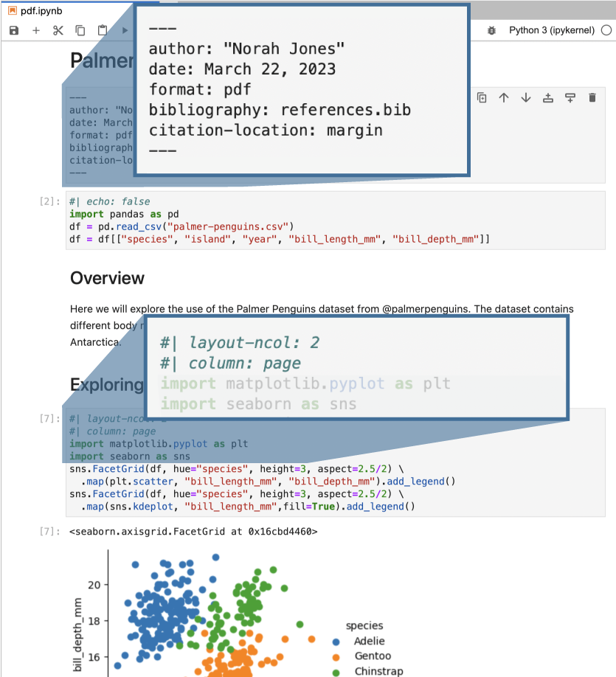The height and width of the screenshot is (677, 616).
Task: Click the kernel status circle indicator
Action: (x=606, y=30)
